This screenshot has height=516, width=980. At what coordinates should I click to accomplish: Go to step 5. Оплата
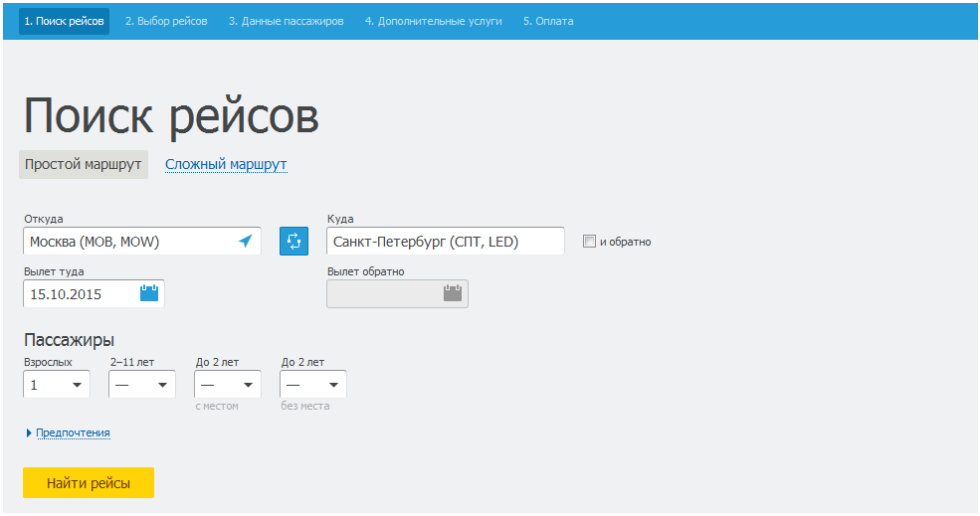(x=548, y=21)
